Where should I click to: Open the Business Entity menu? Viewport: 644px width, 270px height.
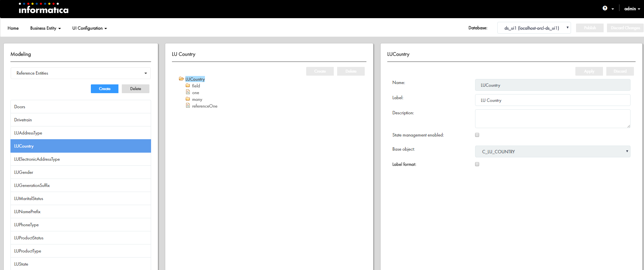[45, 28]
